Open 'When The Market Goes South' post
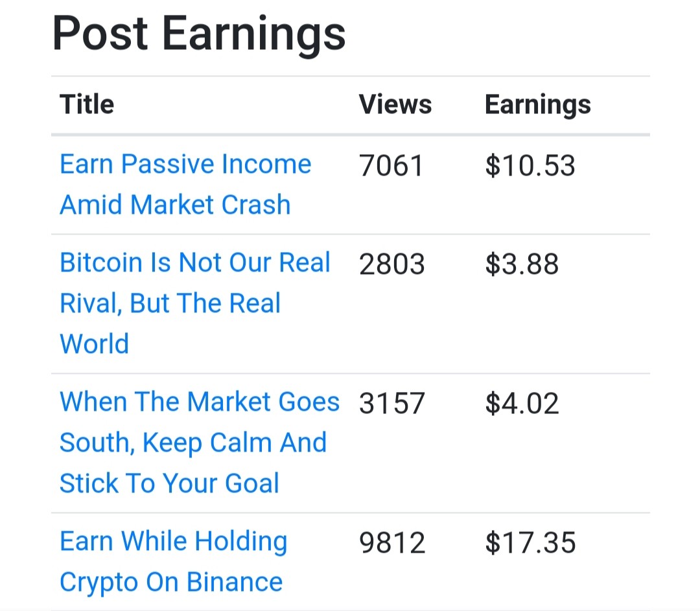 click(x=200, y=442)
